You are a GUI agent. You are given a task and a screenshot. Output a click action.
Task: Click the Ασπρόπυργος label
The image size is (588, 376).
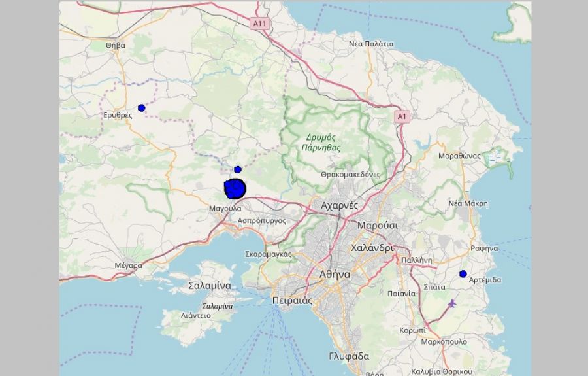(262, 221)
